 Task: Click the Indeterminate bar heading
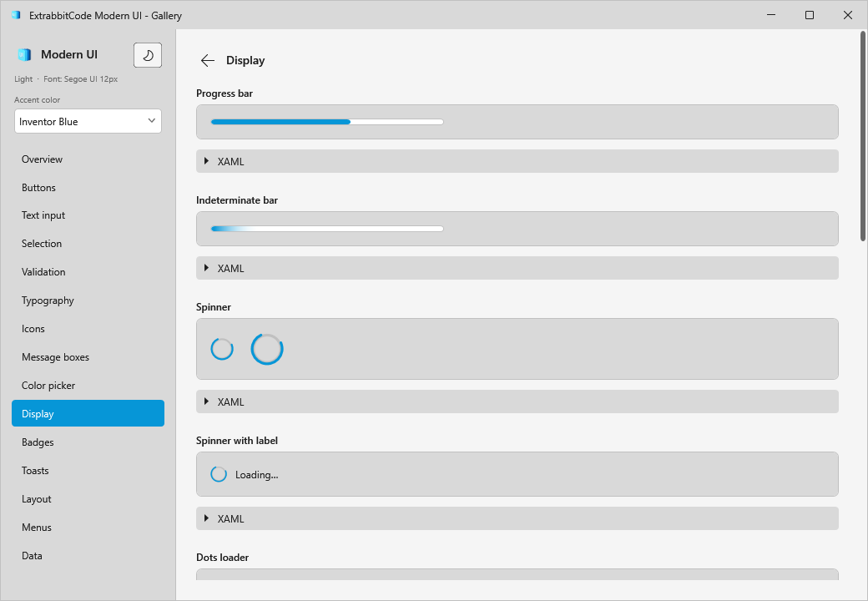[x=237, y=200]
